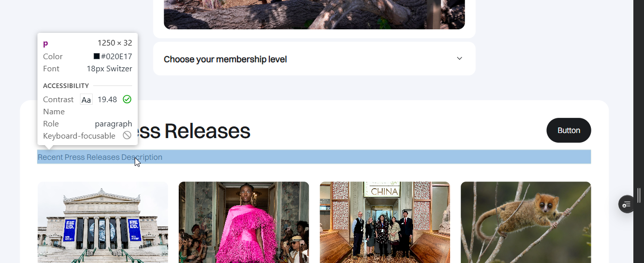
Task: Click the #020E17 color swatch in tooltip
Action: (96, 56)
